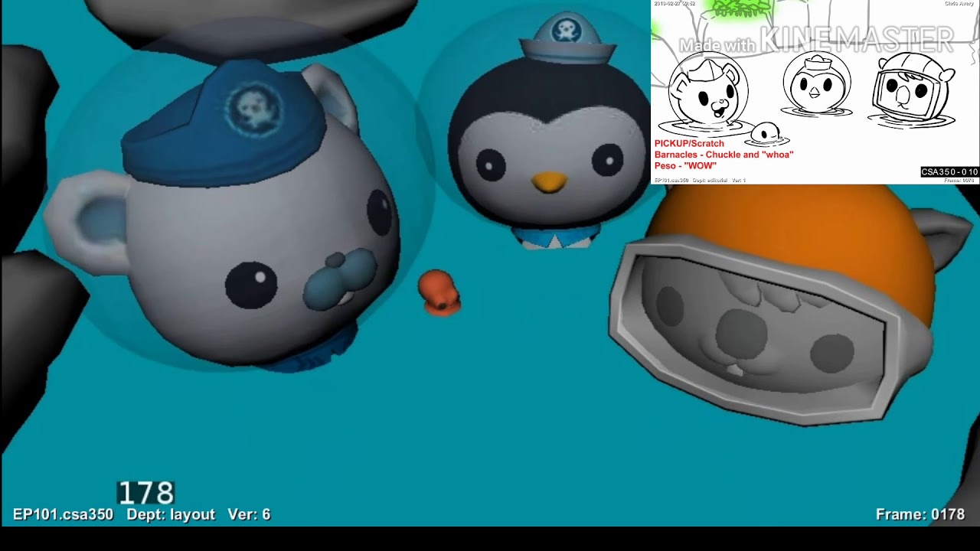Click the storyboard picture-in-picture thumbnail
Image resolution: width=980 pixels, height=551 pixels.
(x=815, y=92)
